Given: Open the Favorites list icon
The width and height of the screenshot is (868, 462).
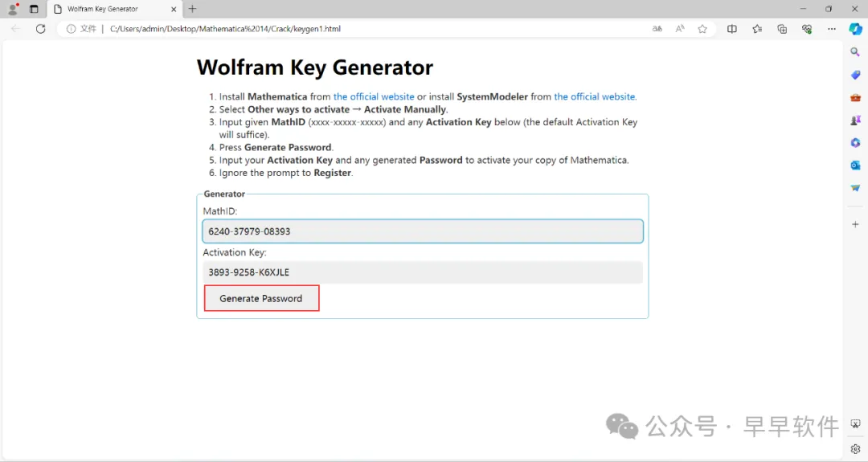Looking at the screenshot, I should click(x=757, y=29).
